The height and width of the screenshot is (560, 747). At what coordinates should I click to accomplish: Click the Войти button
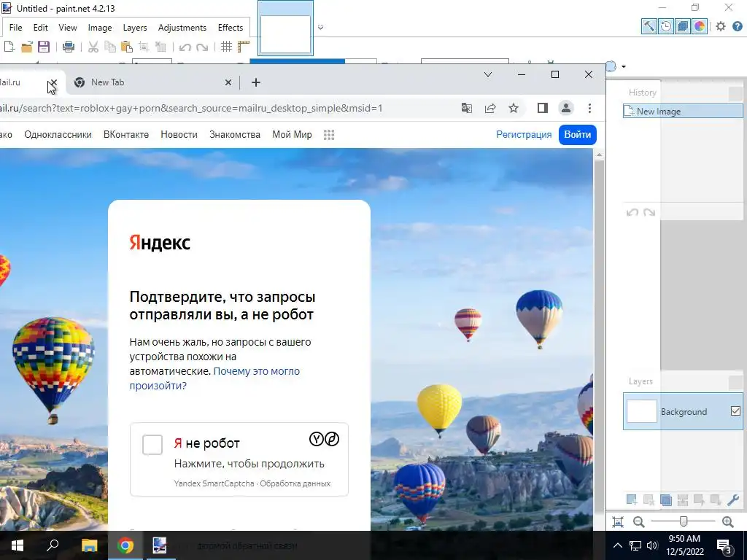coord(578,135)
